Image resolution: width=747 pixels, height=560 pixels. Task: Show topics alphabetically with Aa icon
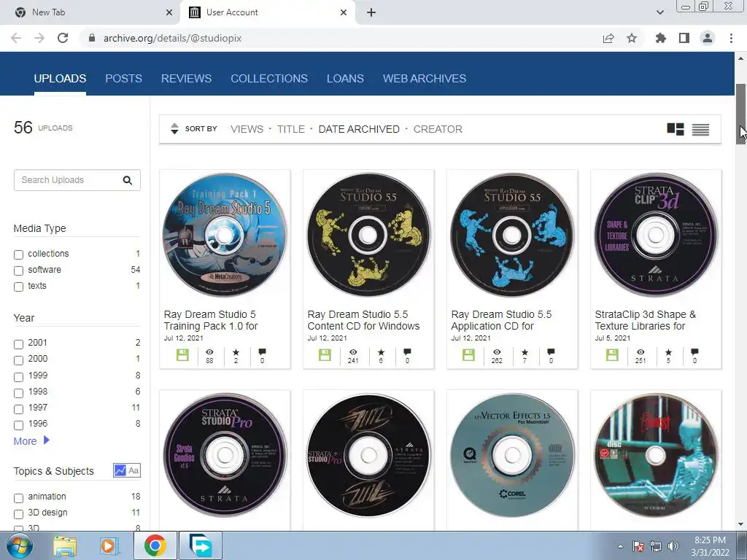pos(133,470)
